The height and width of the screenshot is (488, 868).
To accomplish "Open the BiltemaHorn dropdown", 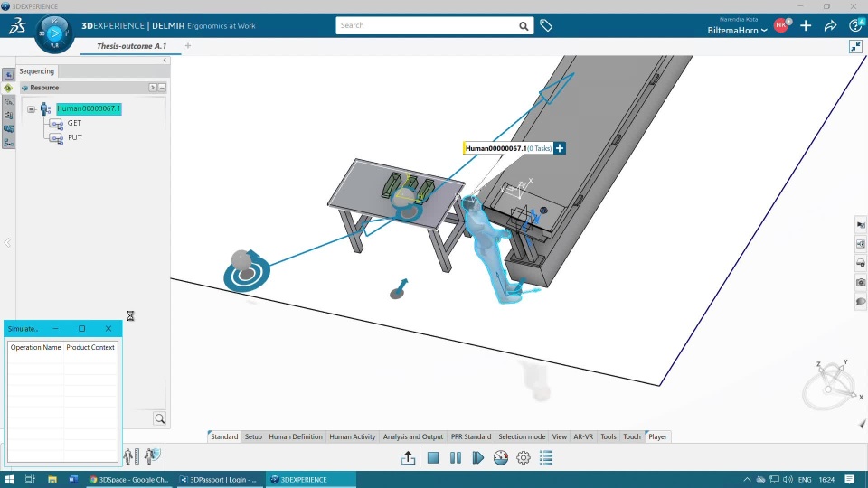I will tap(737, 31).
